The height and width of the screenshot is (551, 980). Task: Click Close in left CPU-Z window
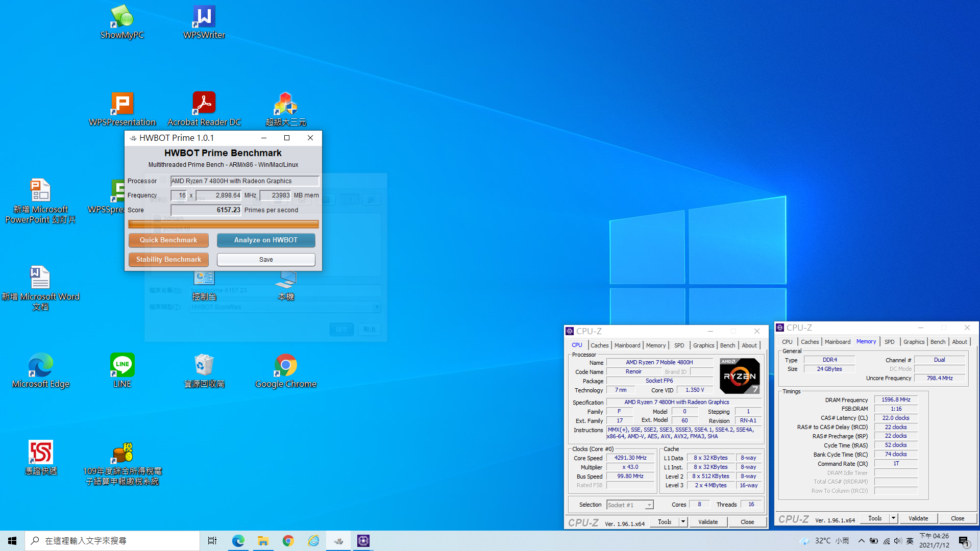(x=747, y=522)
